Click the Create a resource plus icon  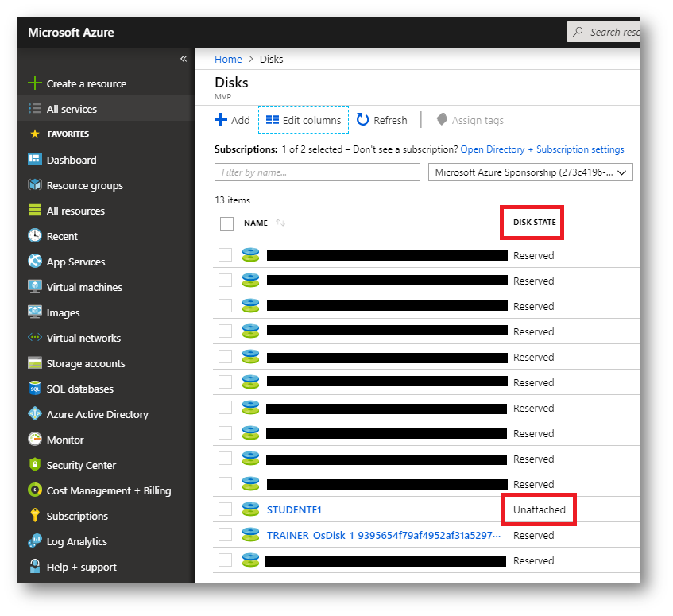click(x=34, y=83)
